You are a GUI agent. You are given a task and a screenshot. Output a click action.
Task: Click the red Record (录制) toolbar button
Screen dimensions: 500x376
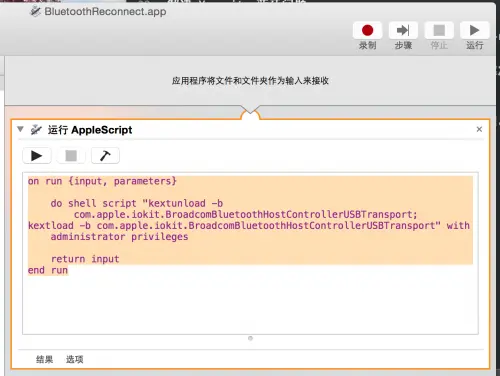(367, 30)
